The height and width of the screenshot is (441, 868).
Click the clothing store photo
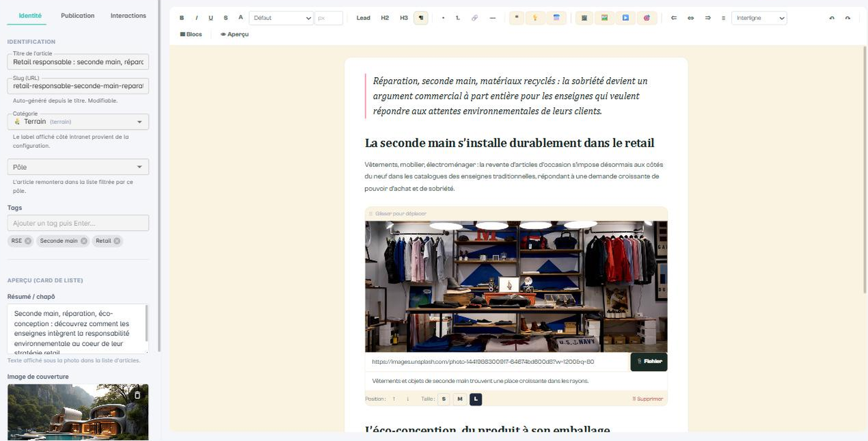tap(516, 286)
